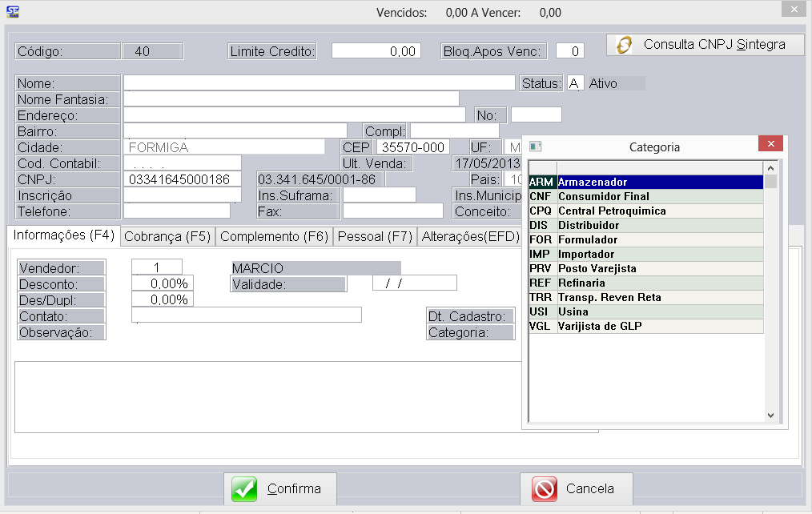This screenshot has height=514, width=812.
Task: Open the Alterações(EFD) tab
Action: [x=467, y=237]
